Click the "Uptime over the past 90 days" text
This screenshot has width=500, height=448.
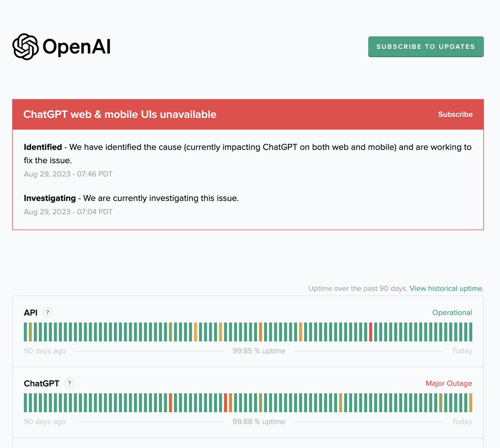[x=358, y=288]
